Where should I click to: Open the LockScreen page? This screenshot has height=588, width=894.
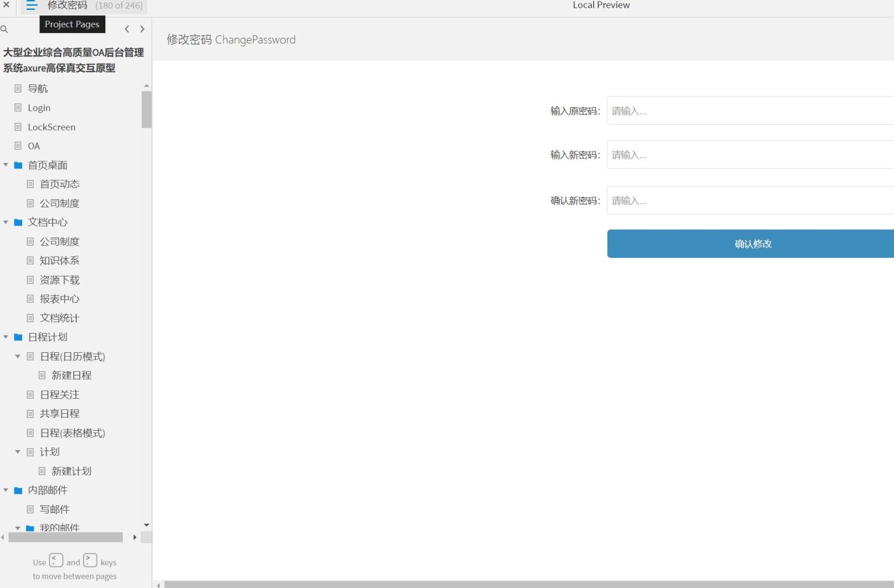coord(51,127)
